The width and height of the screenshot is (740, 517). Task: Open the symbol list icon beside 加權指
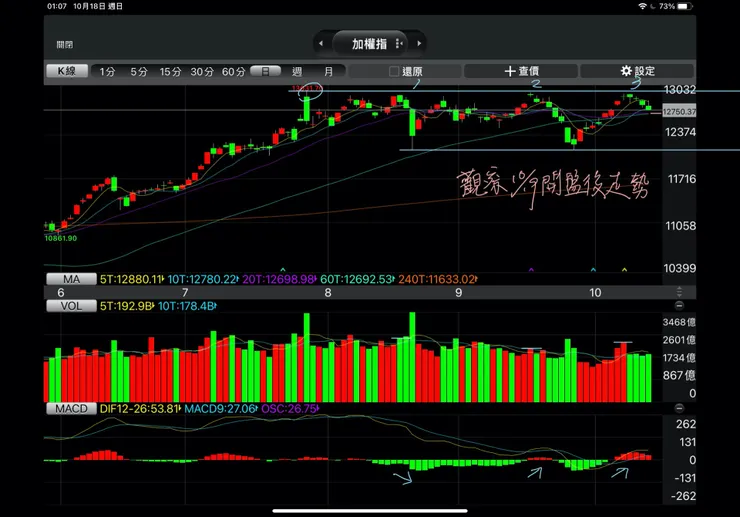pyautogui.click(x=399, y=43)
